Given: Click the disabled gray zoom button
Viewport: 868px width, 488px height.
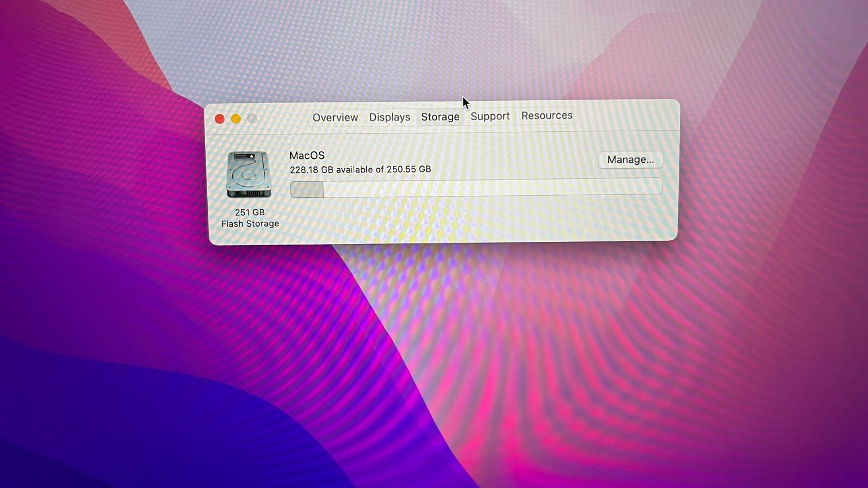Looking at the screenshot, I should (252, 118).
